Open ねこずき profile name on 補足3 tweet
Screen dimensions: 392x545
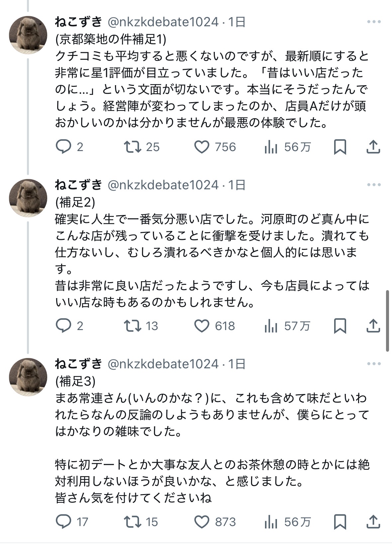78,364
